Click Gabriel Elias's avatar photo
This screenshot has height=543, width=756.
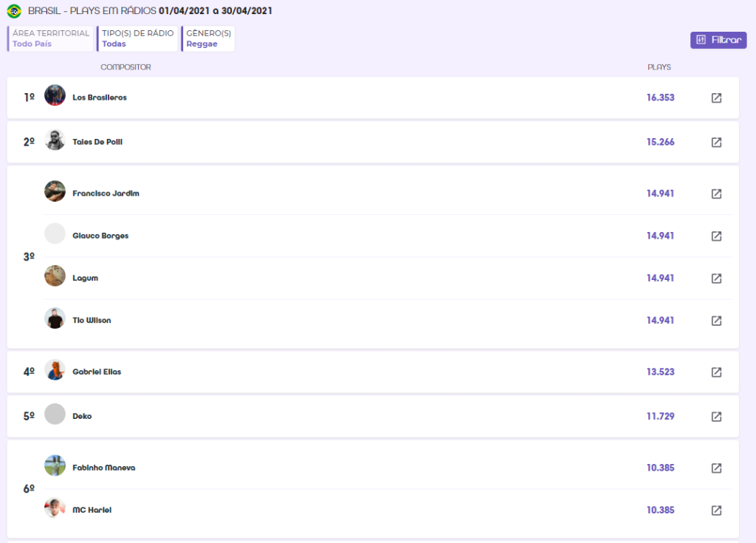(55, 370)
